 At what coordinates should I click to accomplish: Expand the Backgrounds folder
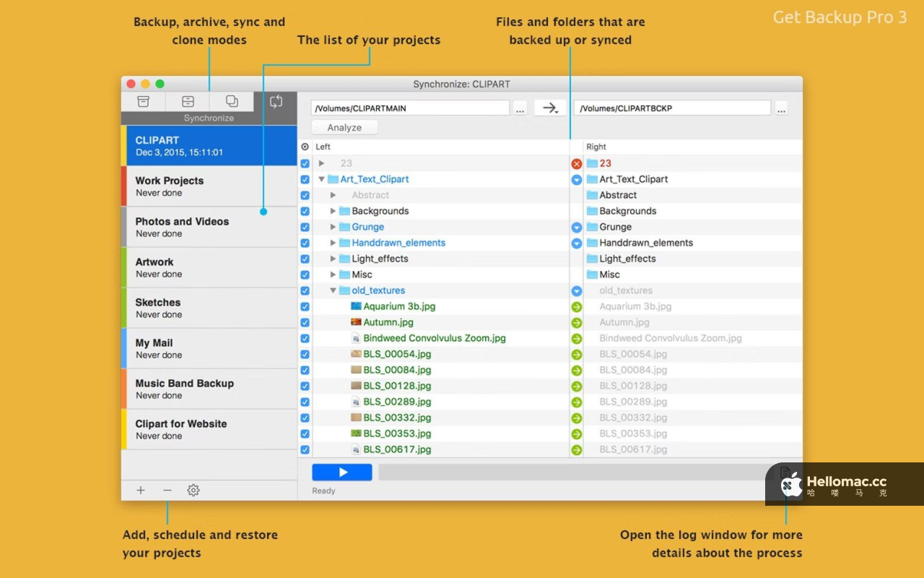(x=334, y=211)
